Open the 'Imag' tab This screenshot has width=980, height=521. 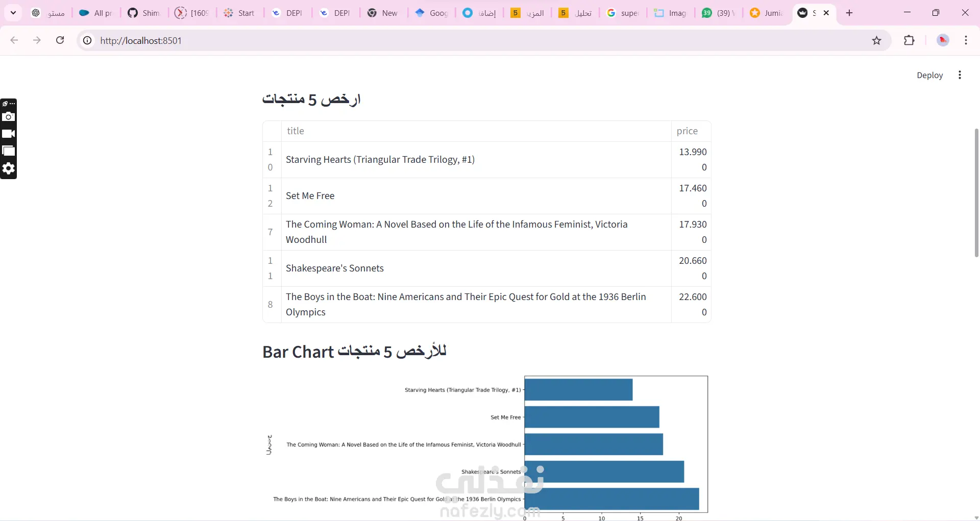671,13
